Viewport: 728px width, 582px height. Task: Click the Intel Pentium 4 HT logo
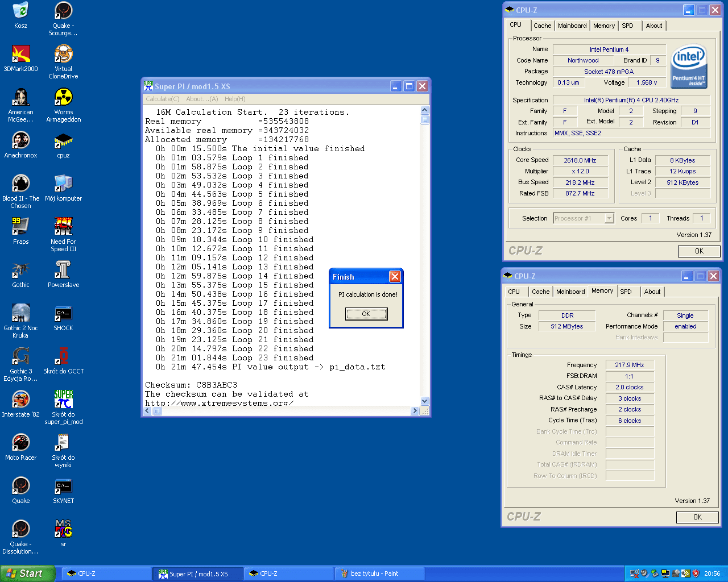[x=689, y=66]
